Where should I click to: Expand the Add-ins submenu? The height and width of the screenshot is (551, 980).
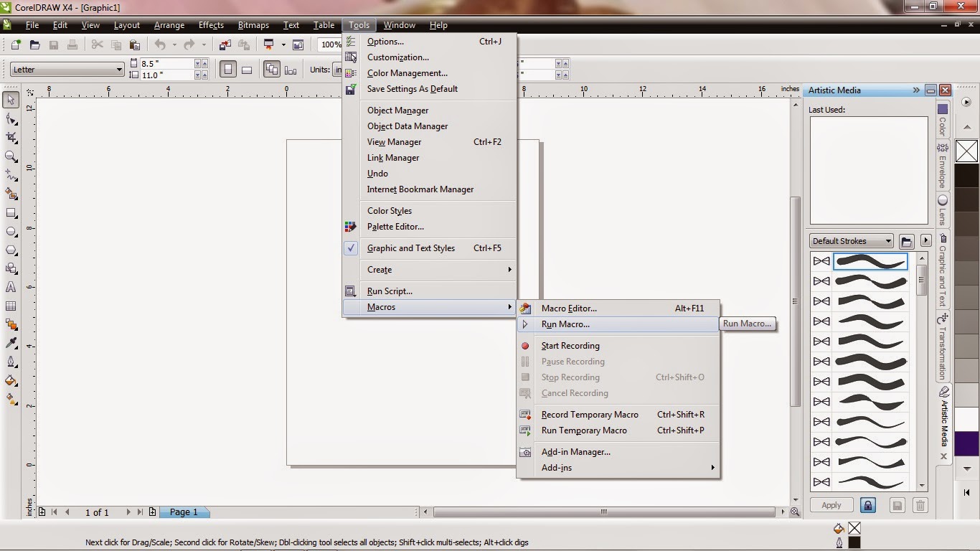[618, 468]
